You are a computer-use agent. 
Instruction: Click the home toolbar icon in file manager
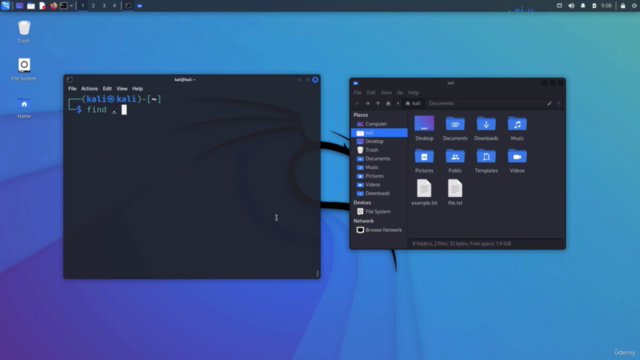tap(388, 104)
